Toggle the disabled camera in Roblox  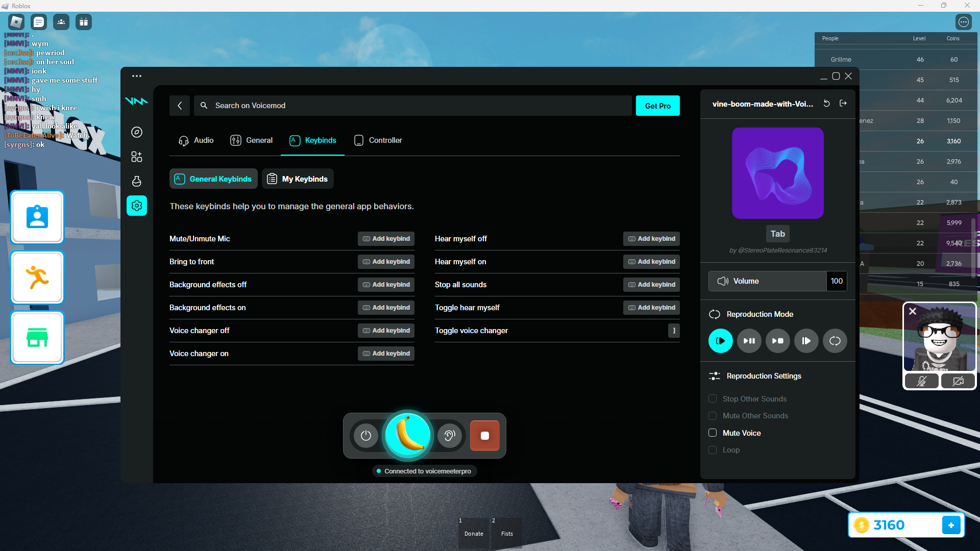pyautogui.click(x=958, y=381)
